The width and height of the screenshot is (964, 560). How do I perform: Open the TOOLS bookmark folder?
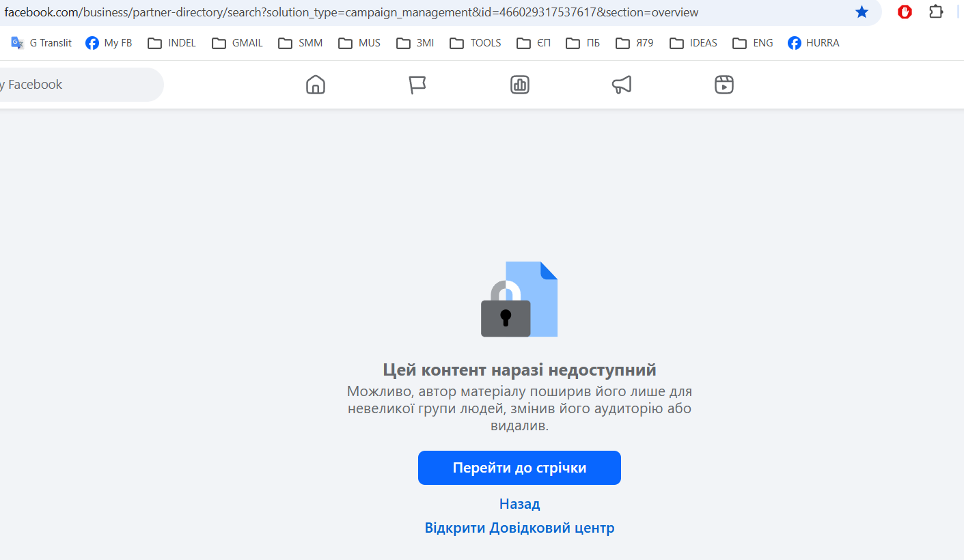(476, 43)
